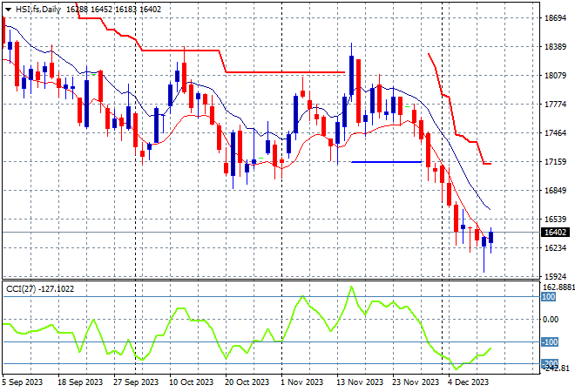Click the 10 Oct 2023 date label
This screenshot has width=575, height=392.
point(191,382)
